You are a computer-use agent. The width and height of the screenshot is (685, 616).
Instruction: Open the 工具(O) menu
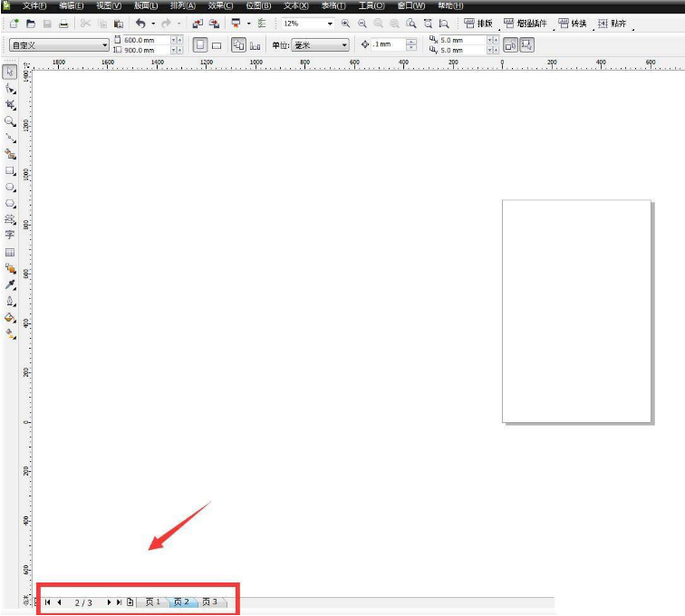371,5
